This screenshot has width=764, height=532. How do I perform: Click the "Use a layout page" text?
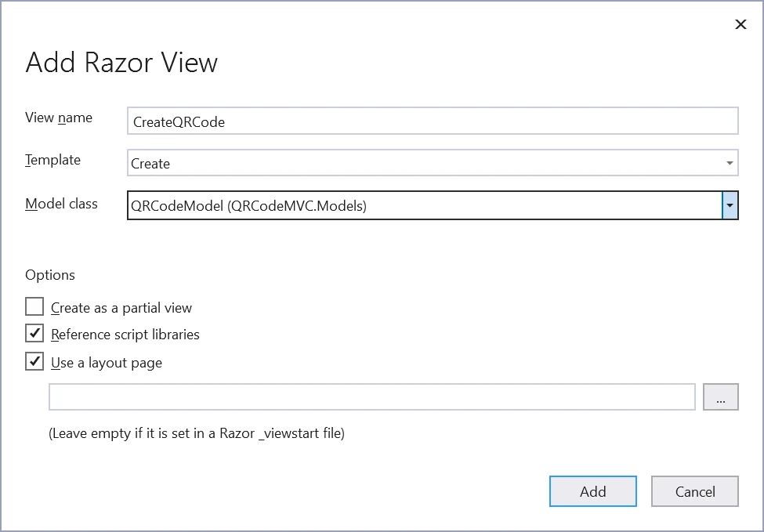(107, 363)
